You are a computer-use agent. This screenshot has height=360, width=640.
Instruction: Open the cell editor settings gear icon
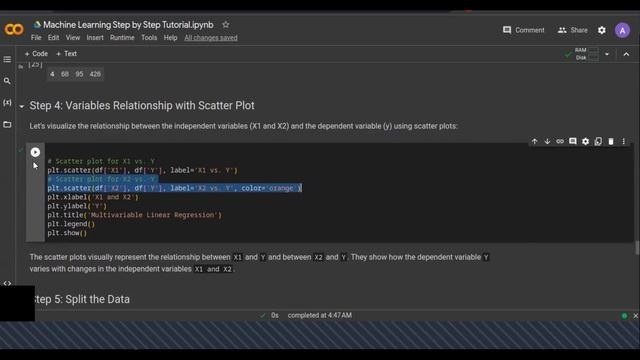coord(585,141)
